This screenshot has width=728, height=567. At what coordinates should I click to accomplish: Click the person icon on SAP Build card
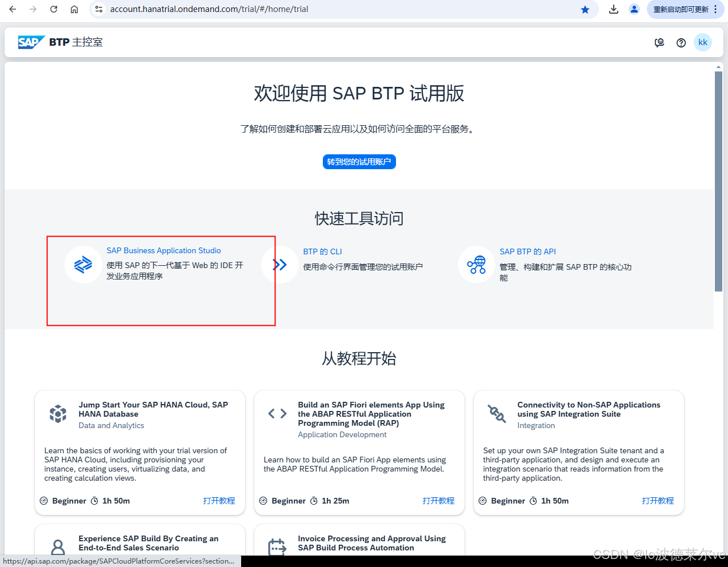58,547
